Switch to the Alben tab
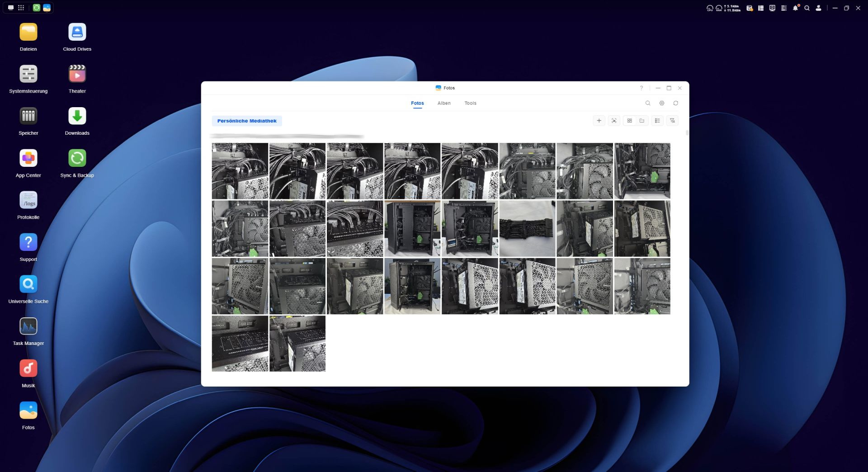The image size is (868, 472). pos(443,104)
